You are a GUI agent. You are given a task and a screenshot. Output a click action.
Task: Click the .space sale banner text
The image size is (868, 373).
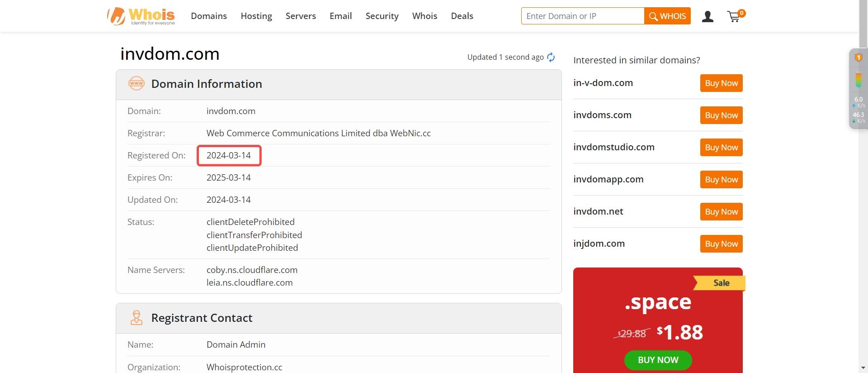point(658,302)
